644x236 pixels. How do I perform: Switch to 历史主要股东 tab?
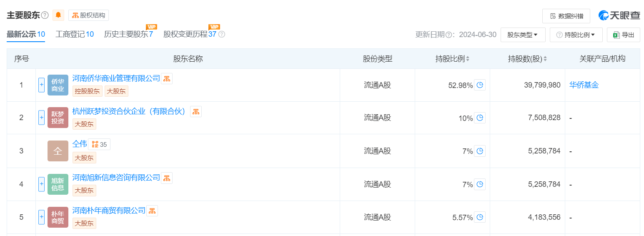[128, 34]
